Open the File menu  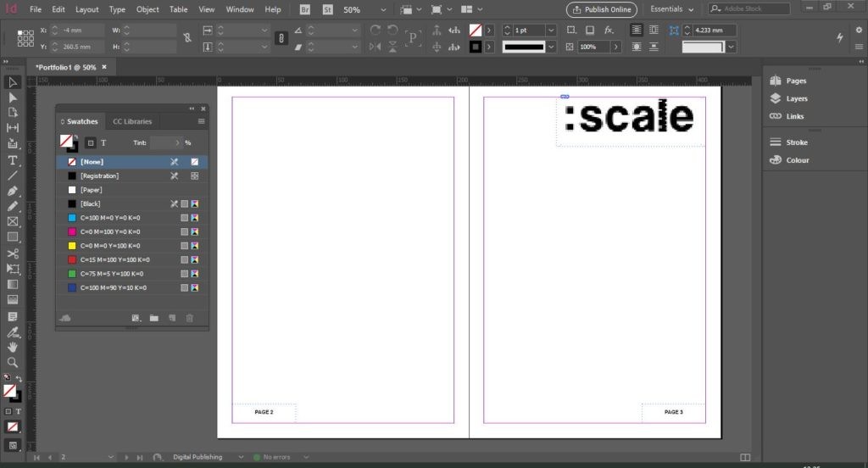36,9
